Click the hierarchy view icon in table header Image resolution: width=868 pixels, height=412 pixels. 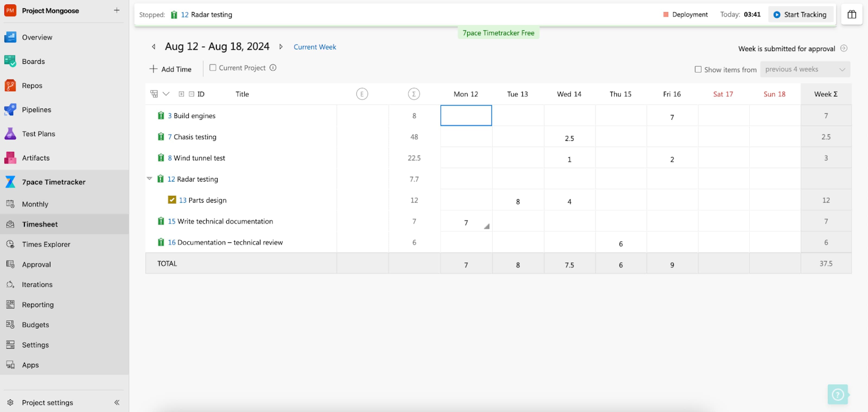coord(154,94)
